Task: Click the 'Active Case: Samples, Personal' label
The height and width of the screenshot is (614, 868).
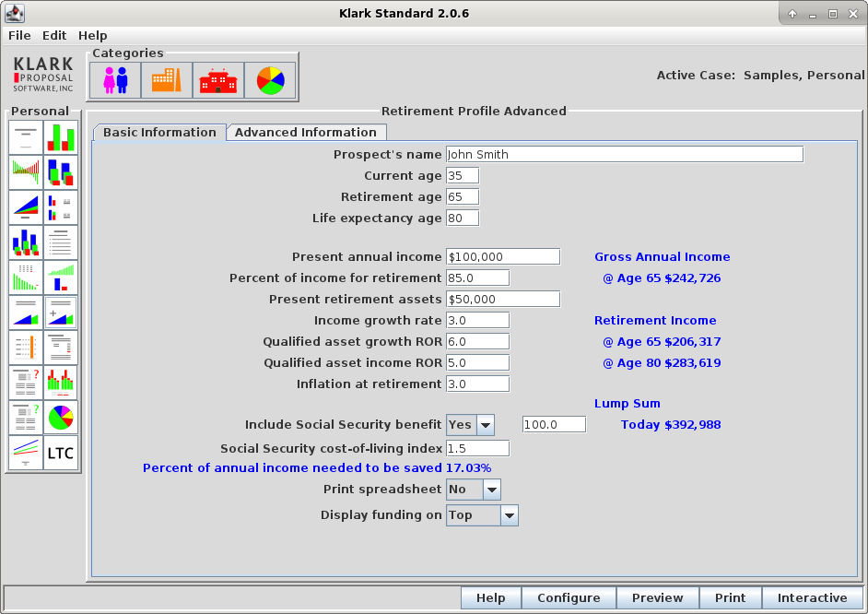Action: pyautogui.click(x=760, y=76)
